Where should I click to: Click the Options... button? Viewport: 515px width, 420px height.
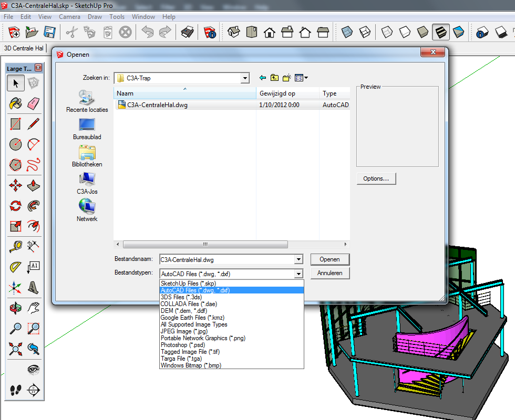pyautogui.click(x=376, y=178)
